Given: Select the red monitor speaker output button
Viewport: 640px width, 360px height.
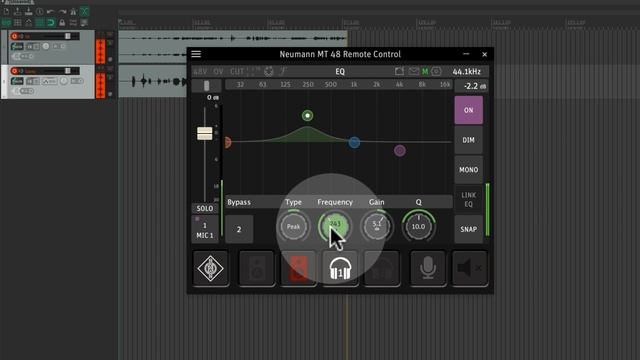Looking at the screenshot, I should point(298,268).
